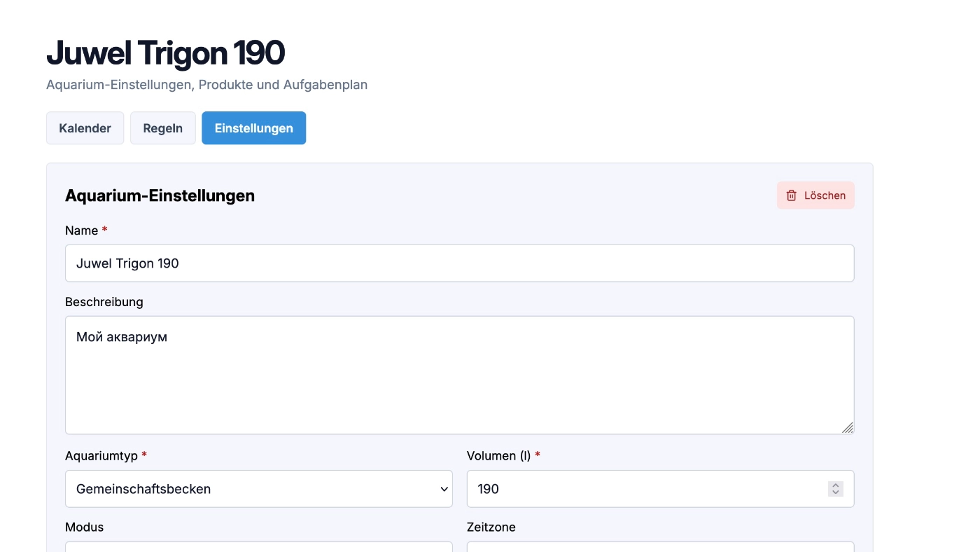Click the 'Name' field label

[x=82, y=230]
